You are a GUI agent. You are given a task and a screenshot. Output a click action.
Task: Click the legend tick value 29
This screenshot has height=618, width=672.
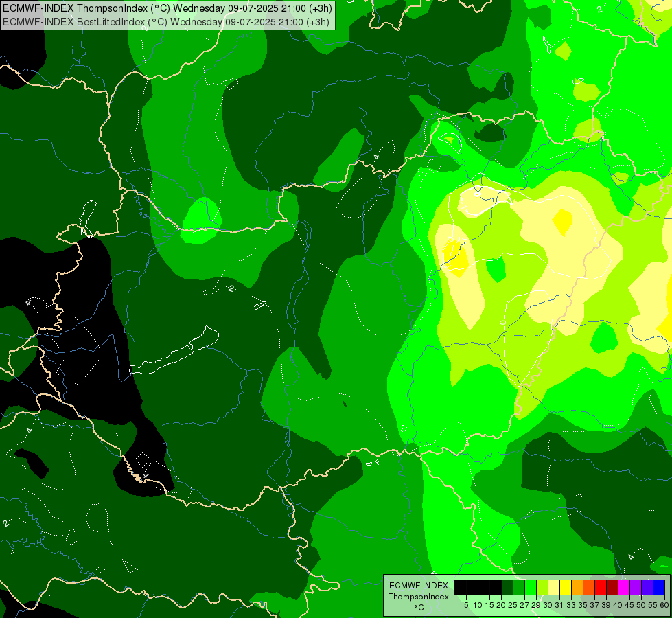point(536,605)
